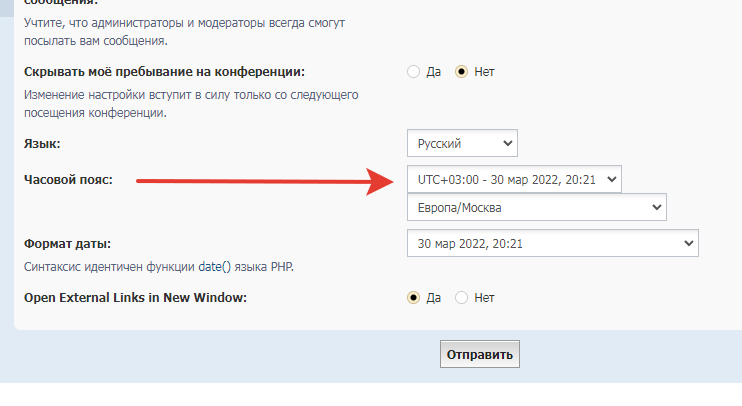
Task: Select "Да" for Open External Links in New Window
Action: click(414, 298)
